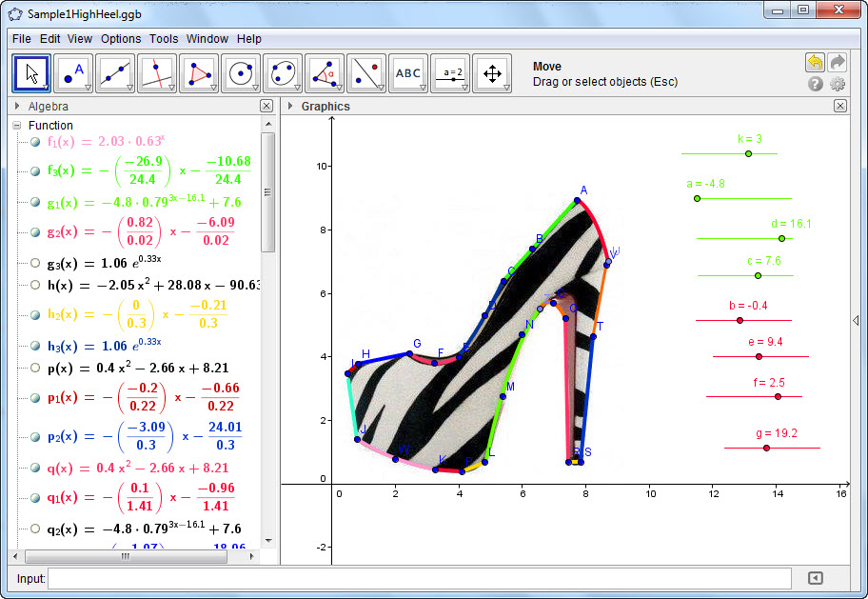Screen dimensions: 868x599
Task: Toggle visibility of h2(x)
Action: tap(35, 315)
